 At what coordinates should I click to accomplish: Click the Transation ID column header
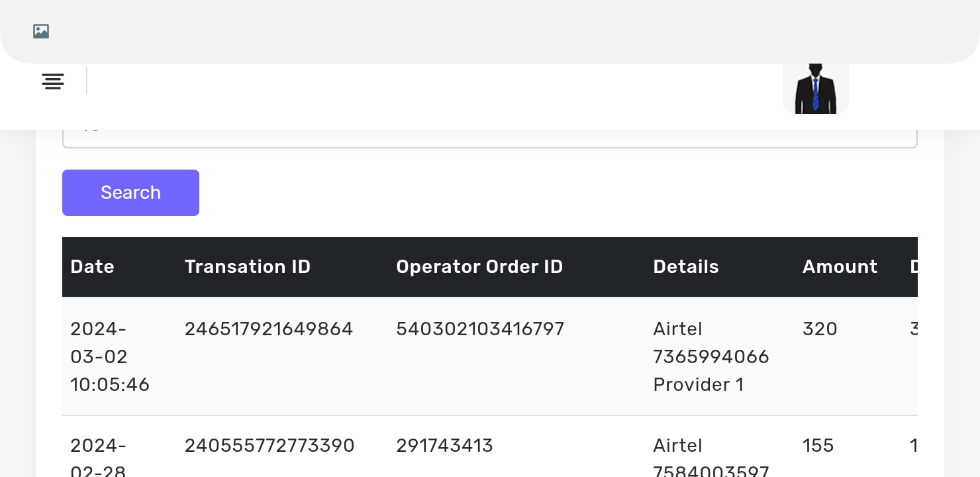pyautogui.click(x=247, y=267)
